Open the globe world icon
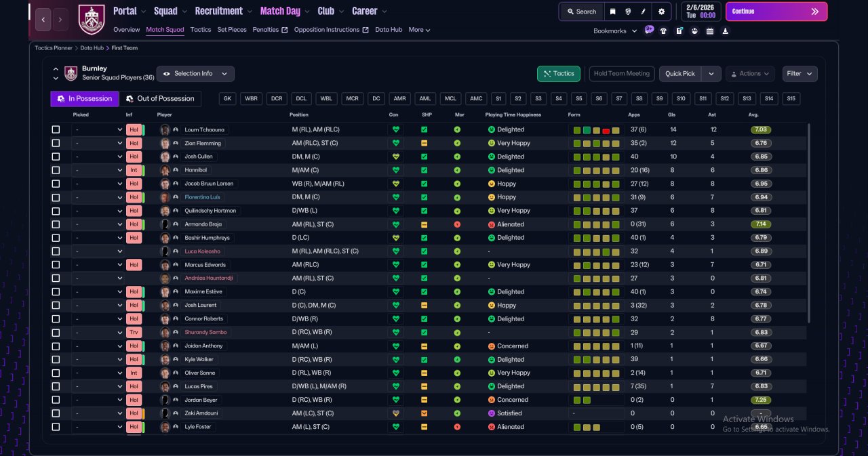Screen dimensions: 868x456 pos(629,12)
